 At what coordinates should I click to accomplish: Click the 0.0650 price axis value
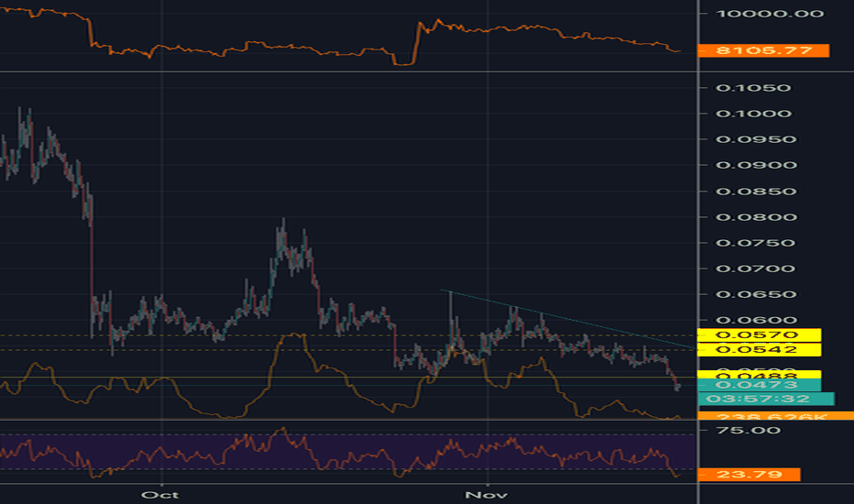tap(756, 294)
